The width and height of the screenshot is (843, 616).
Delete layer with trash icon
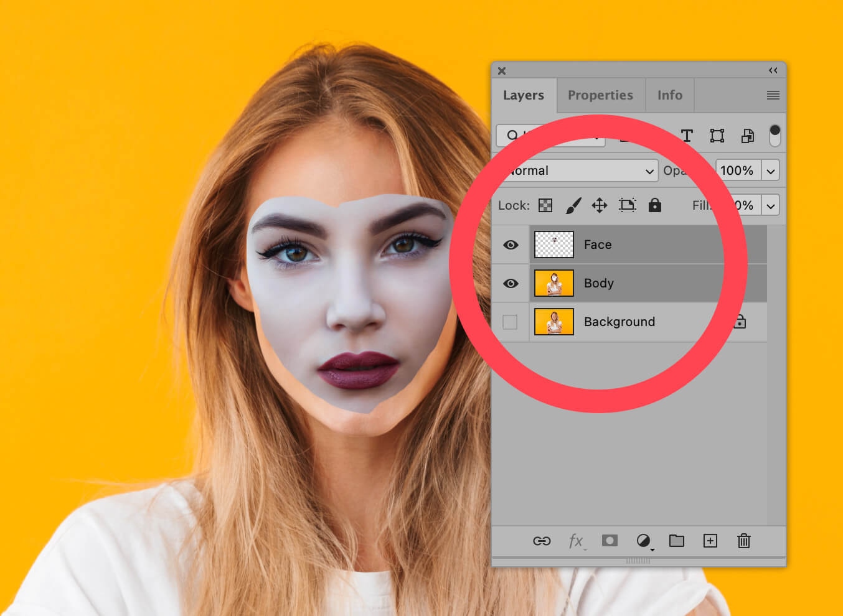coord(744,541)
